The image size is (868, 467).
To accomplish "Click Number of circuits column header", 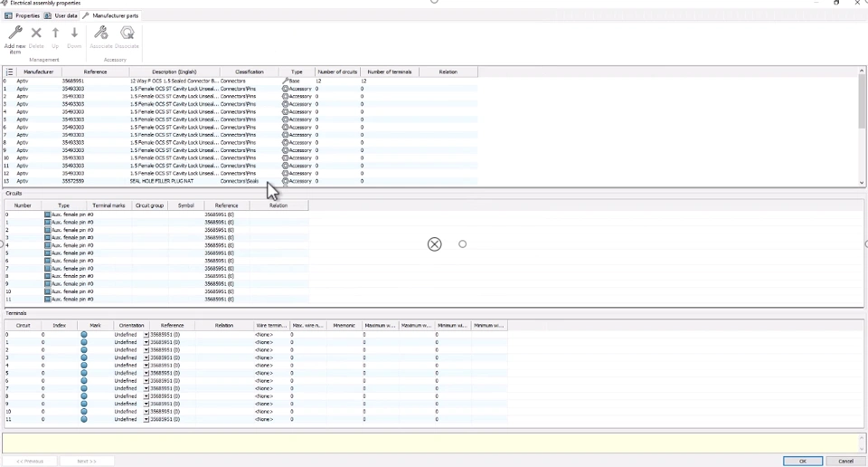I will [337, 72].
